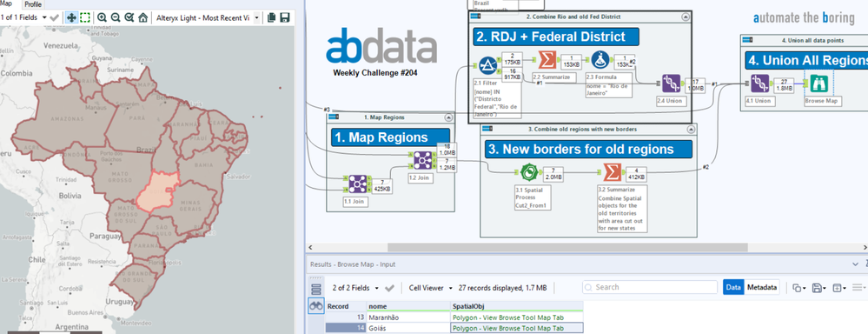Image resolution: width=868 pixels, height=334 pixels.
Task: Click the Goiás polygon spatial object cell
Action: 516,329
